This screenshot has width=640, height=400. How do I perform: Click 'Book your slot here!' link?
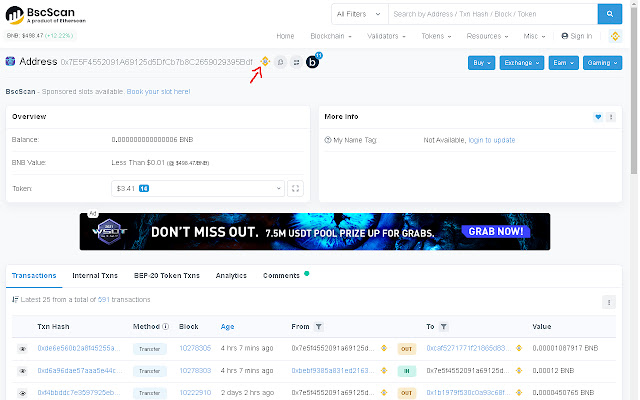[x=159, y=92]
